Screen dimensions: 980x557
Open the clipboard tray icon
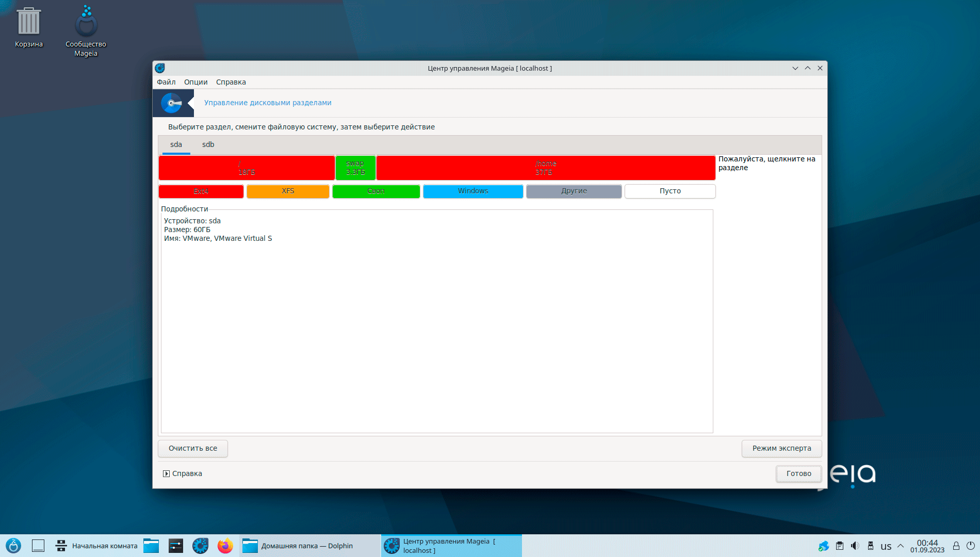tap(840, 546)
